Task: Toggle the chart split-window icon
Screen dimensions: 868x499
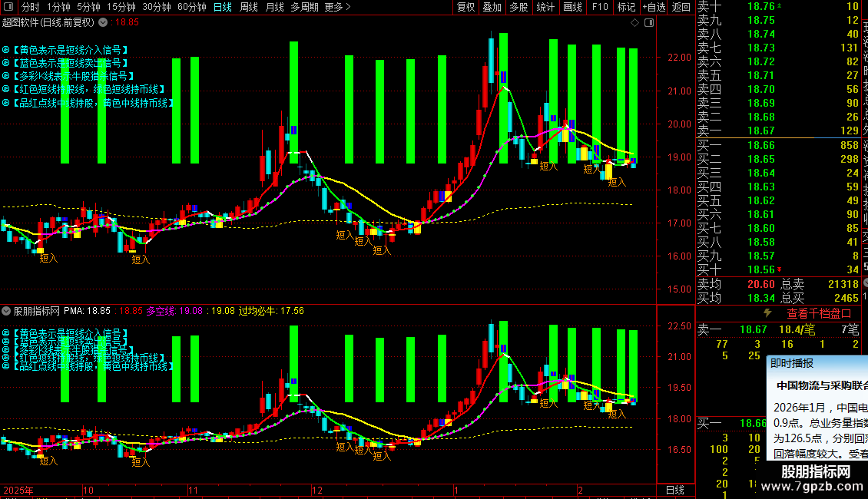Action: 649,22
